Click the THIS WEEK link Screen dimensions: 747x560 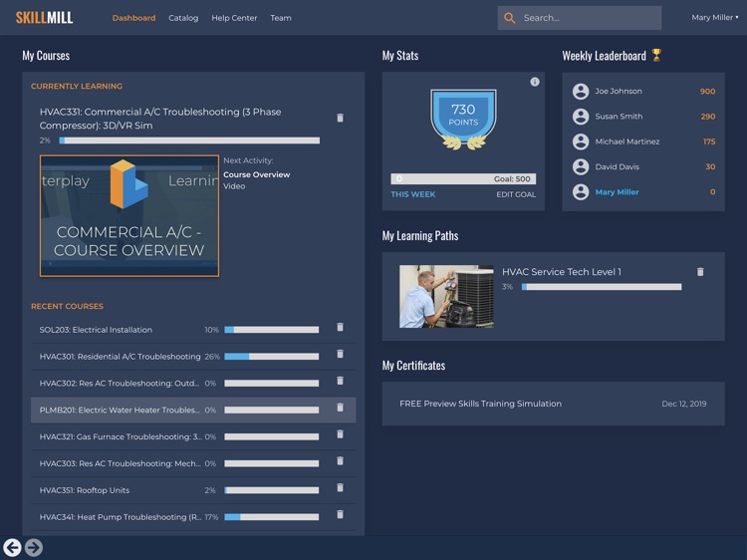[x=413, y=194]
